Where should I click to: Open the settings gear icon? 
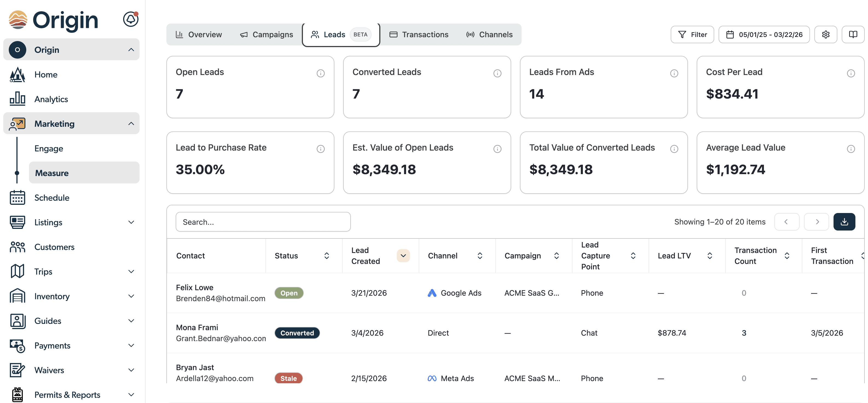coord(826,34)
